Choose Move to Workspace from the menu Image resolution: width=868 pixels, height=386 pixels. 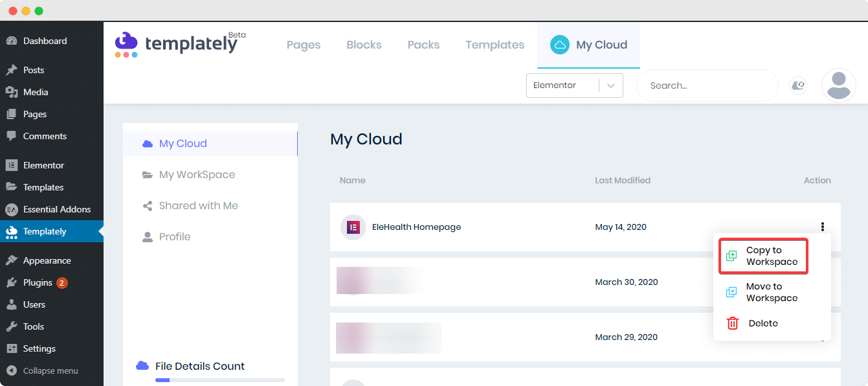(772, 292)
